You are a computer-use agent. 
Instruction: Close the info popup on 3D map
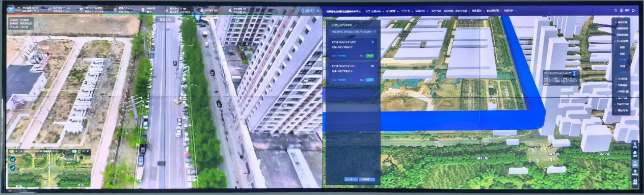[x=578, y=73]
